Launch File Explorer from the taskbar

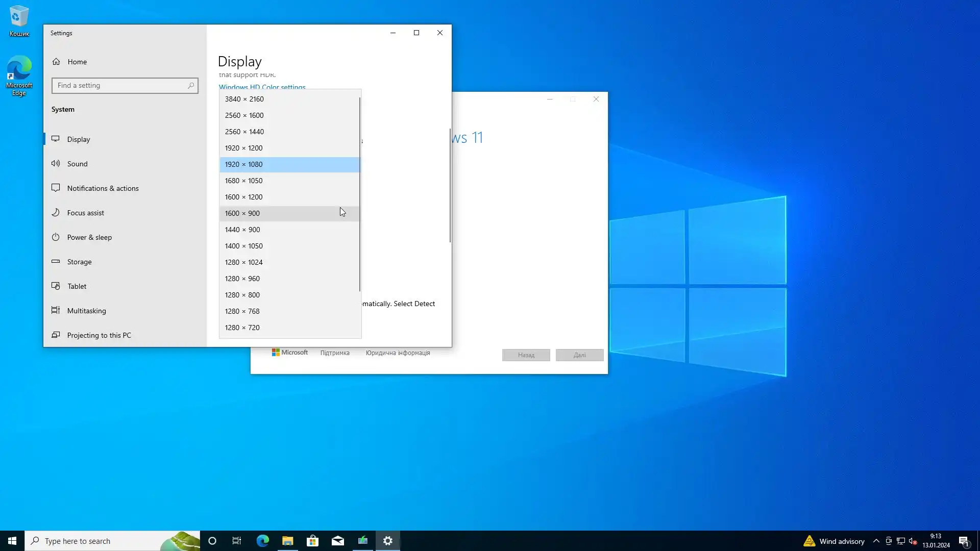tap(287, 541)
